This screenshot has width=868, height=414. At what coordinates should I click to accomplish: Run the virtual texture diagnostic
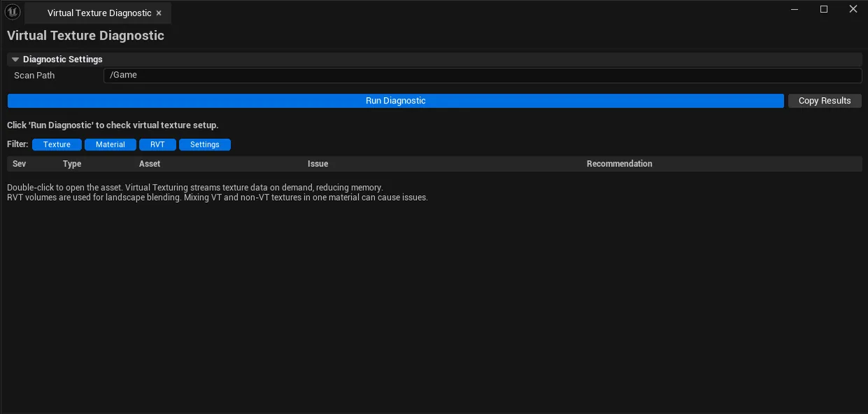click(395, 101)
